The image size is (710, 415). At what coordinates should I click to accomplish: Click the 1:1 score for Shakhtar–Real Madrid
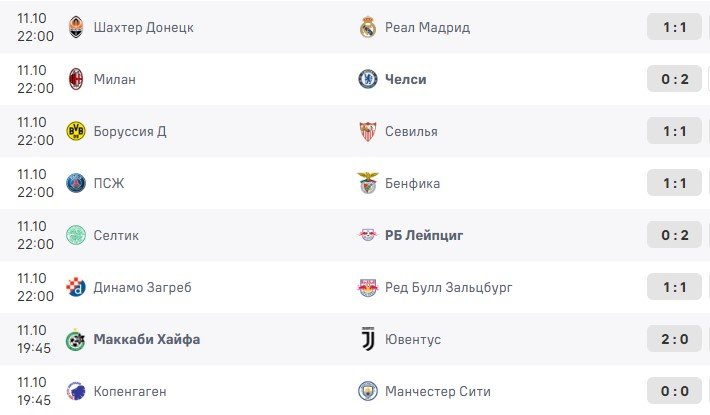675,27
